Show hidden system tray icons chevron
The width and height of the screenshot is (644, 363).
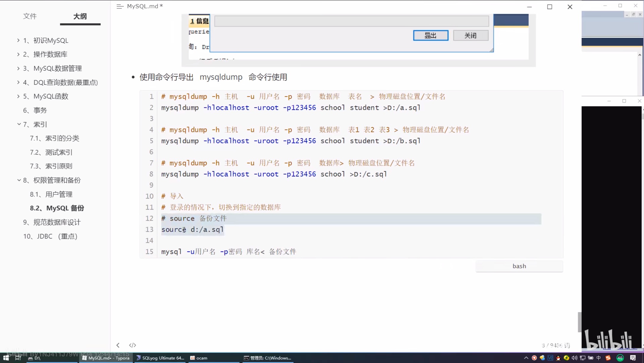[526, 358]
